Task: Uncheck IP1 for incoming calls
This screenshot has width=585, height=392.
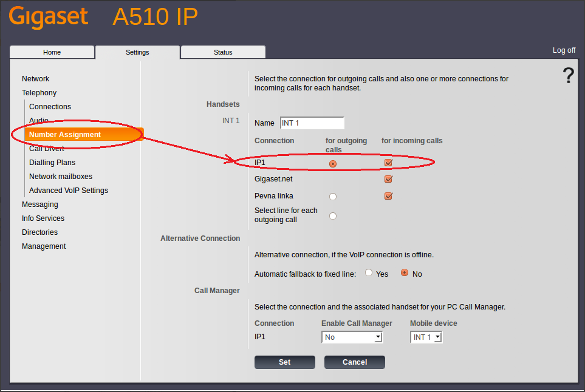Action: coord(389,163)
